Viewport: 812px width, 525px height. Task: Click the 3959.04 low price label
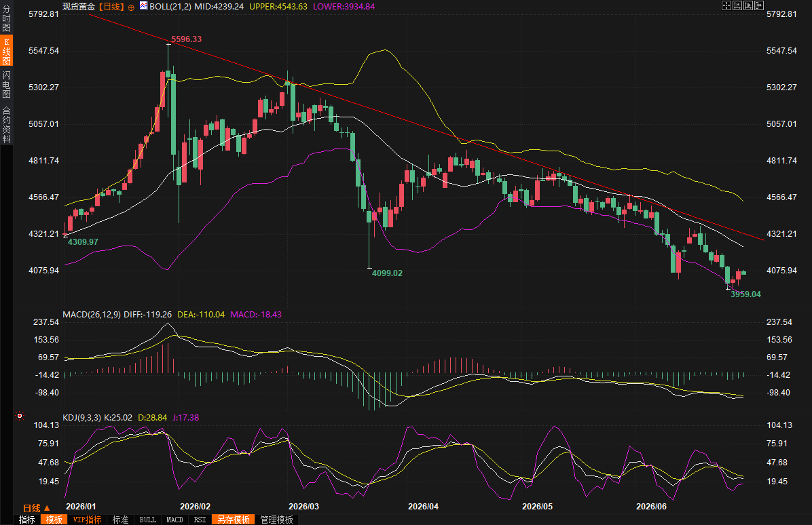tap(745, 294)
